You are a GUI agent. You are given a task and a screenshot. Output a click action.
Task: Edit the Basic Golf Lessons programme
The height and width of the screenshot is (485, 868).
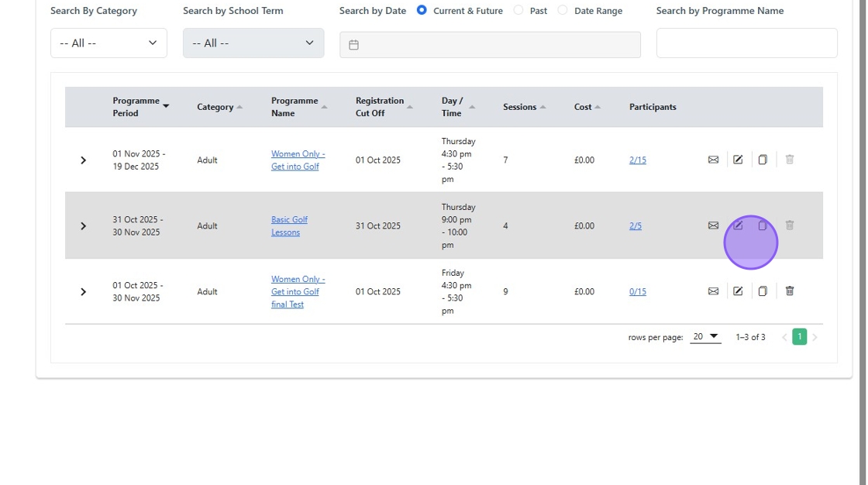coord(738,225)
